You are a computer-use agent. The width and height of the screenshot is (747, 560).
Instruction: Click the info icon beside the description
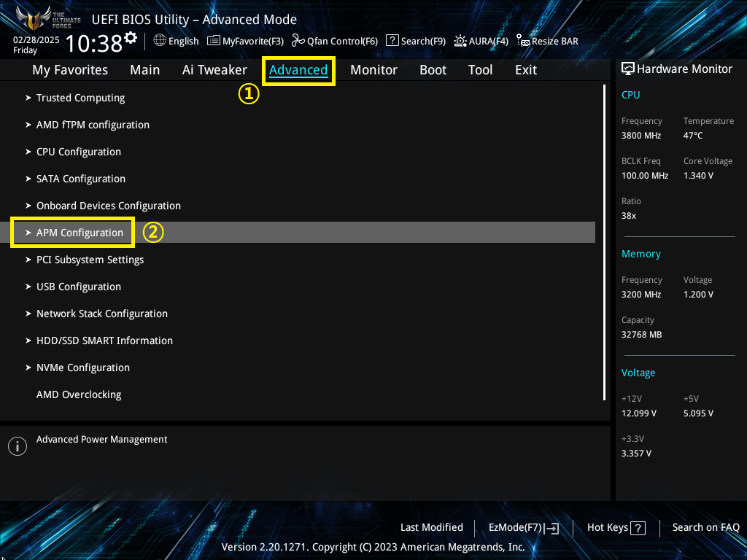coord(18,446)
